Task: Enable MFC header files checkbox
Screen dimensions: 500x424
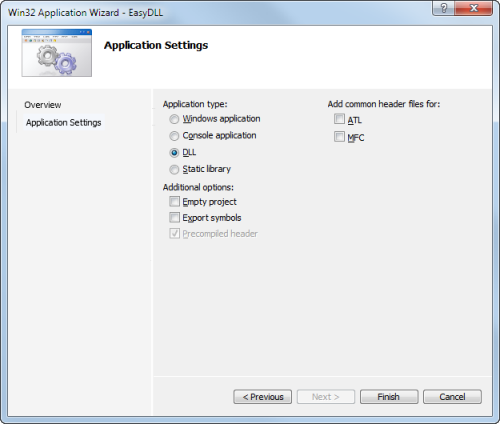Action: (x=339, y=137)
